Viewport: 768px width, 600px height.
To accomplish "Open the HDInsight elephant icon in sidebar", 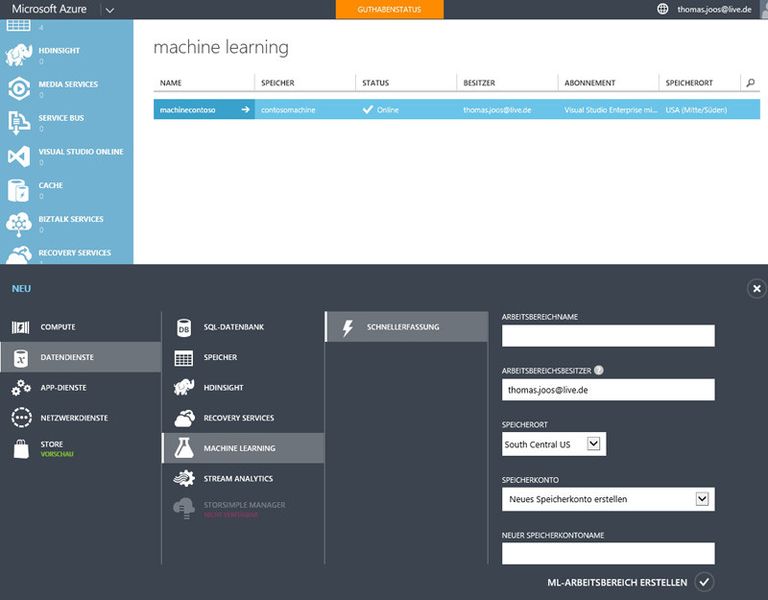I will [19, 55].
